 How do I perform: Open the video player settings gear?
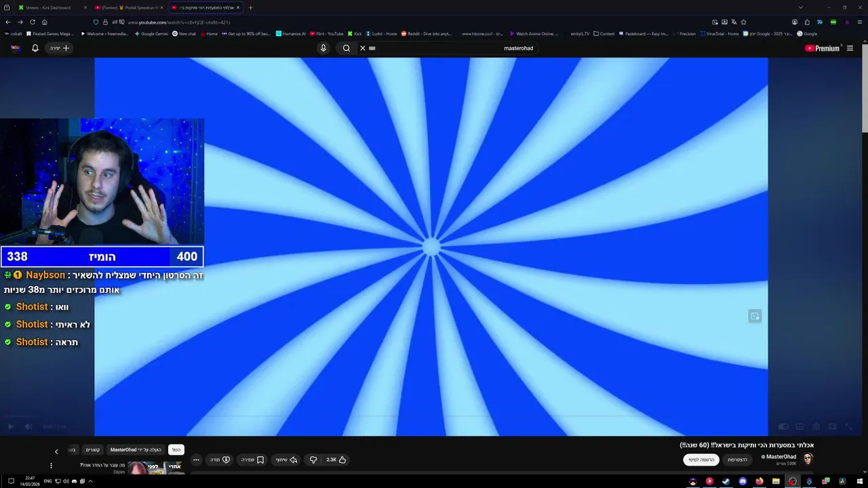[x=816, y=426]
